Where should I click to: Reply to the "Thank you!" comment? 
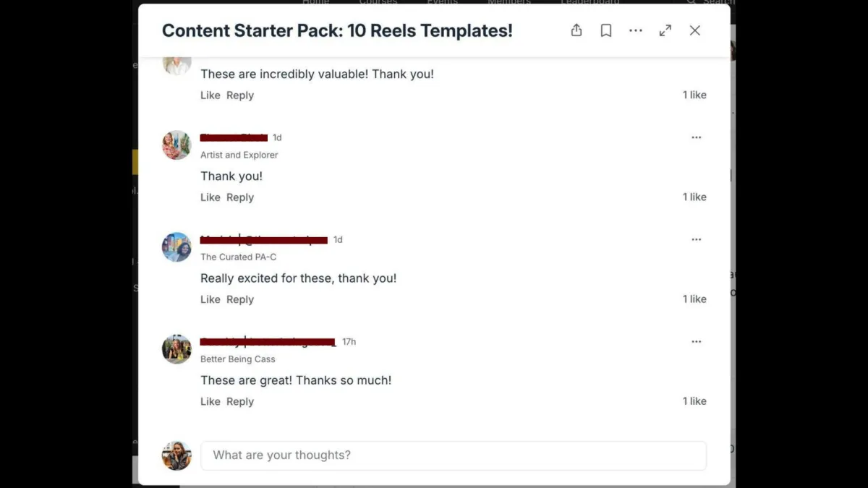tap(240, 197)
